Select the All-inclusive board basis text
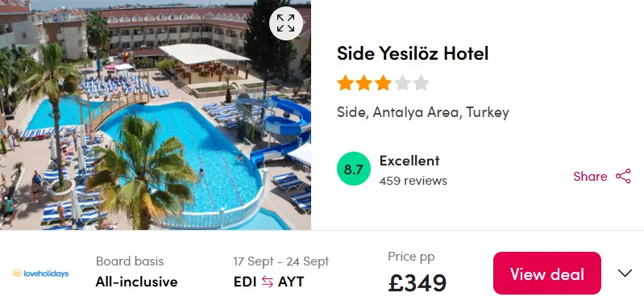The height and width of the screenshot is (301, 644). point(137,282)
